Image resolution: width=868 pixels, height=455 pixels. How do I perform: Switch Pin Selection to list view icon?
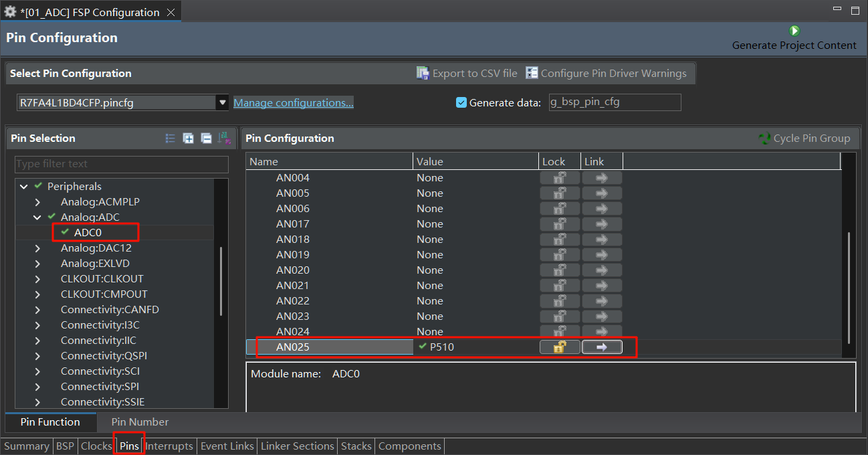pos(171,139)
